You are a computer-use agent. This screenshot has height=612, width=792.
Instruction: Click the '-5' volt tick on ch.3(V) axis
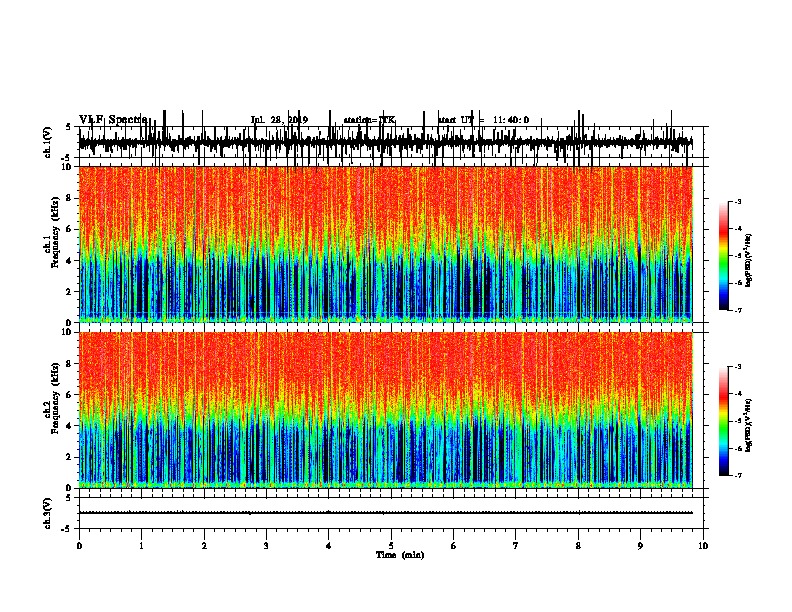coord(67,529)
